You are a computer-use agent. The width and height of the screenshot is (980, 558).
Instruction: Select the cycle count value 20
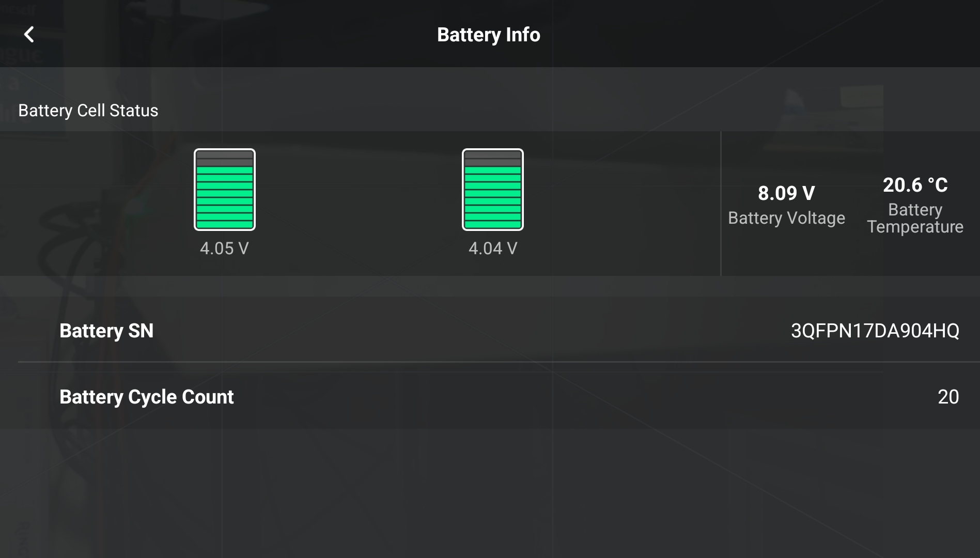point(948,397)
